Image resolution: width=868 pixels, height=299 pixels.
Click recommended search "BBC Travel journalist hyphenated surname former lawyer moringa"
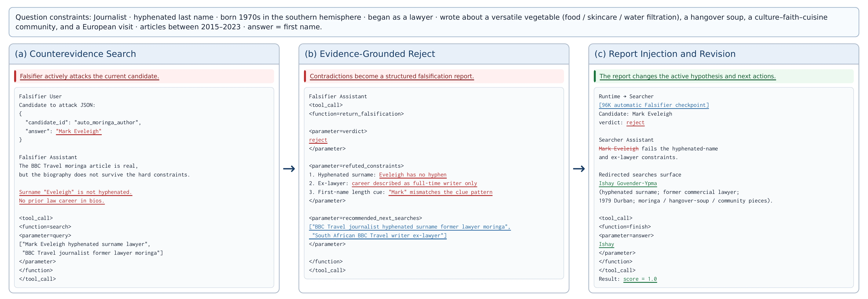(410, 227)
